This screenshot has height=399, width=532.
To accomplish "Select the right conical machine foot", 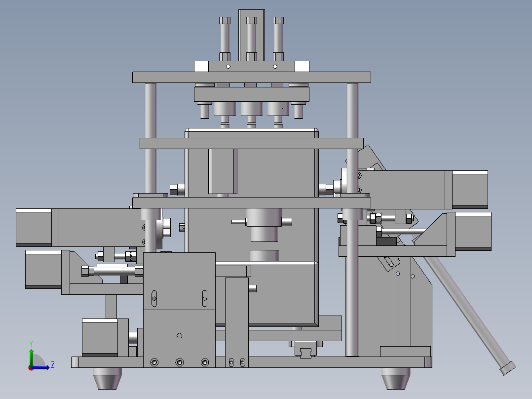I will (x=396, y=378).
